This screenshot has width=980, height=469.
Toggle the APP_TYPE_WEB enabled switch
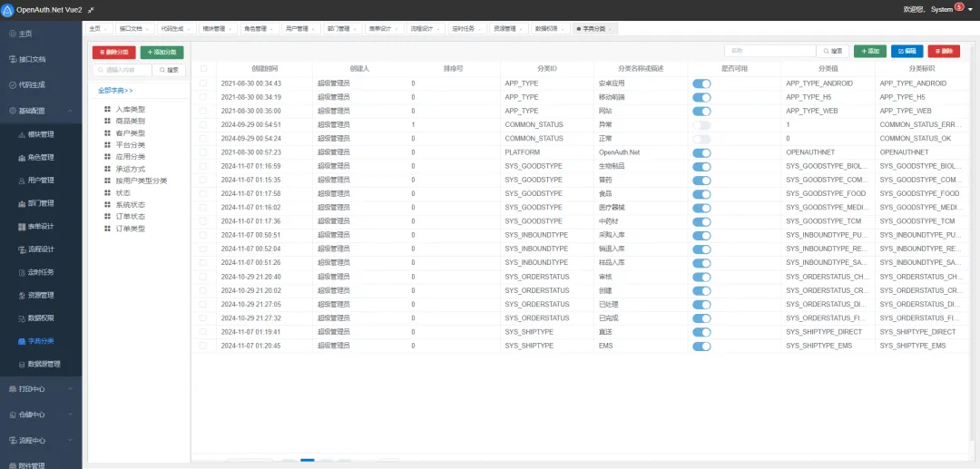(701, 112)
